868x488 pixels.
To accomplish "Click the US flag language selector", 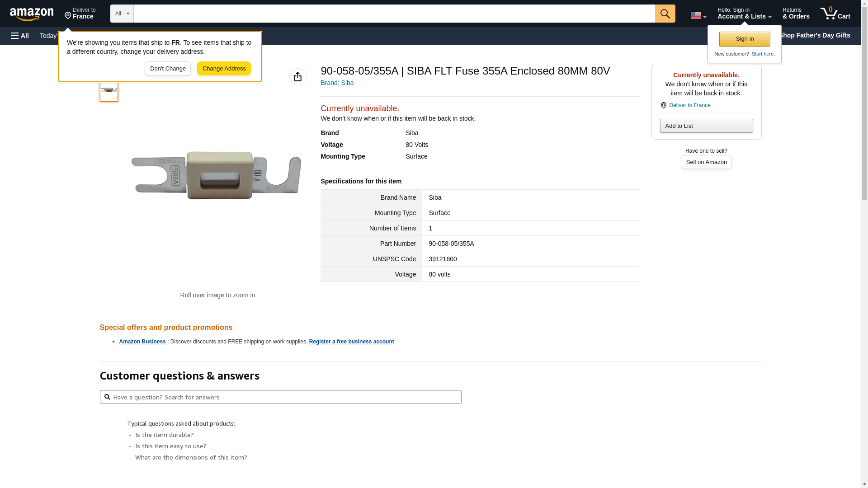I will (x=698, y=15).
